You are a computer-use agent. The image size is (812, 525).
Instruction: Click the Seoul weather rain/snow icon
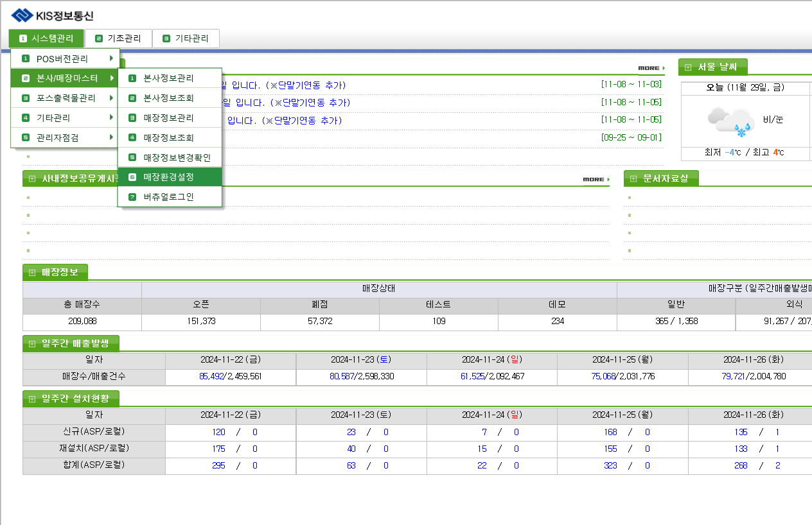coord(730,121)
